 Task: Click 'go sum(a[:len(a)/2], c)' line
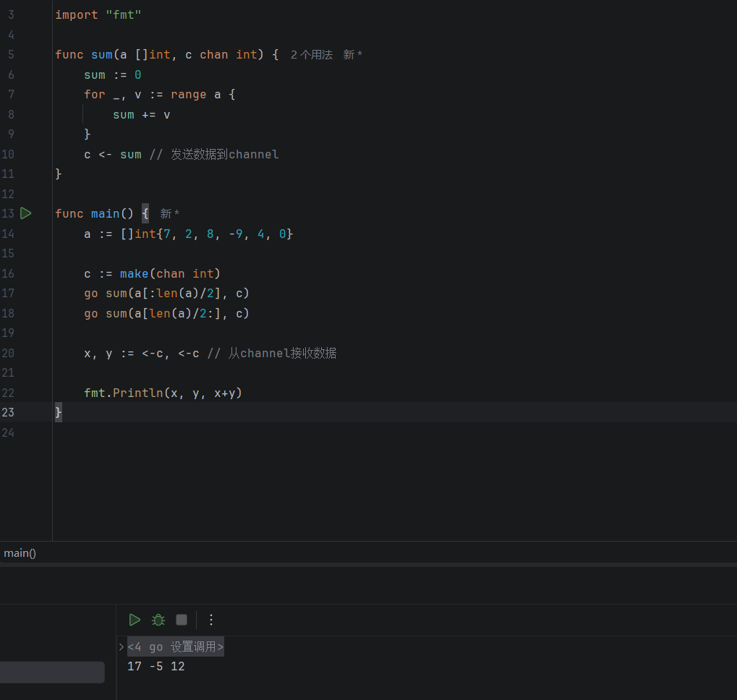pos(167,294)
